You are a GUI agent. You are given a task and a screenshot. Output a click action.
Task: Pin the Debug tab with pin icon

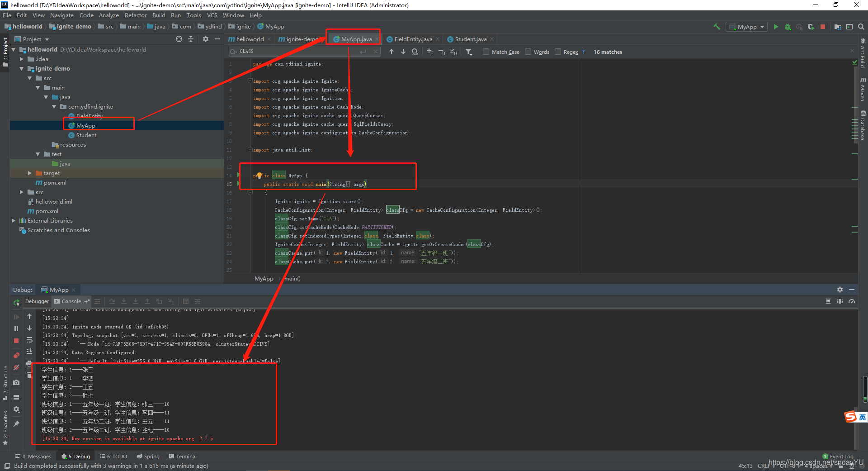pos(16,424)
